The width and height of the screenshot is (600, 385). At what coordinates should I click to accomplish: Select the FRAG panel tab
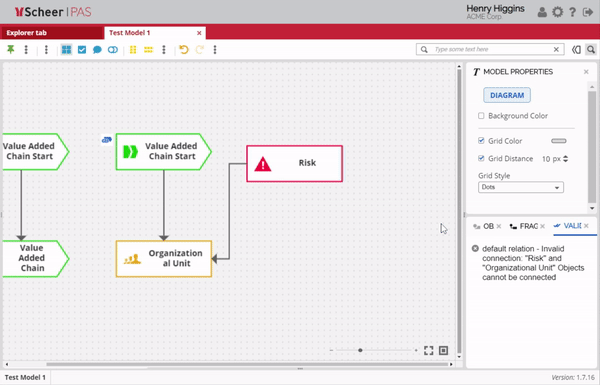(x=527, y=226)
